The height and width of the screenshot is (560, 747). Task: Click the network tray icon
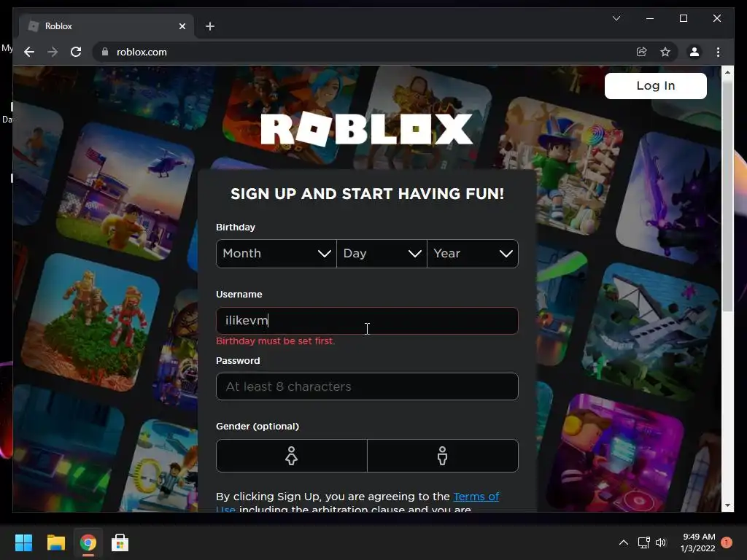[x=643, y=542]
